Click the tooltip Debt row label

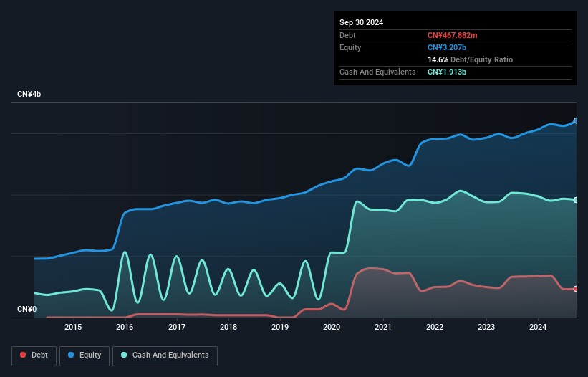coord(347,35)
